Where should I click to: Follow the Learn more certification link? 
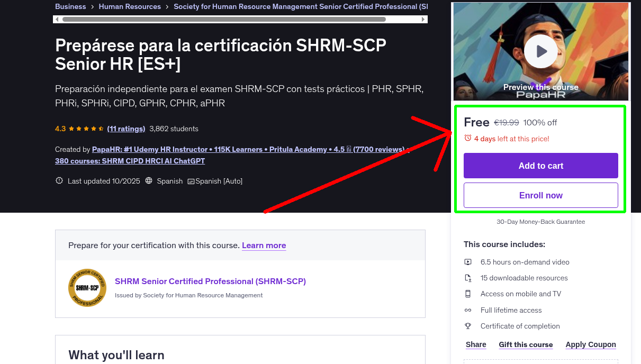tap(264, 245)
